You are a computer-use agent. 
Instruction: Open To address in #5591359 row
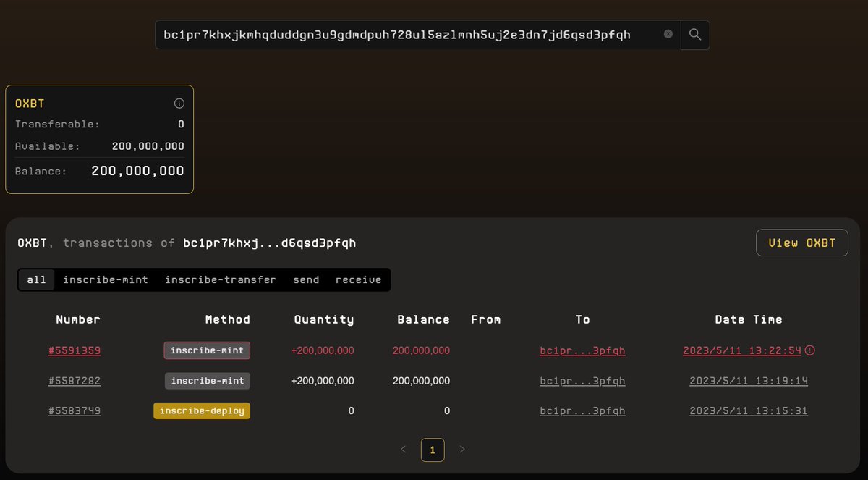pyautogui.click(x=582, y=350)
